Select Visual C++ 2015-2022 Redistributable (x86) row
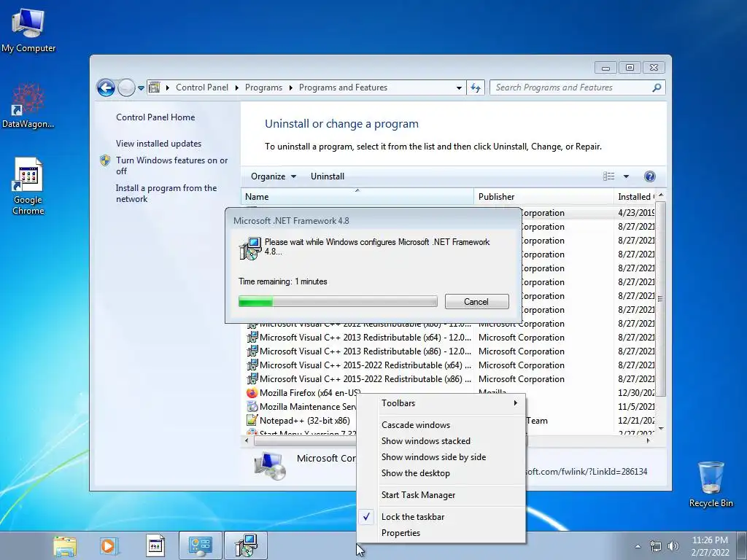 click(x=450, y=379)
